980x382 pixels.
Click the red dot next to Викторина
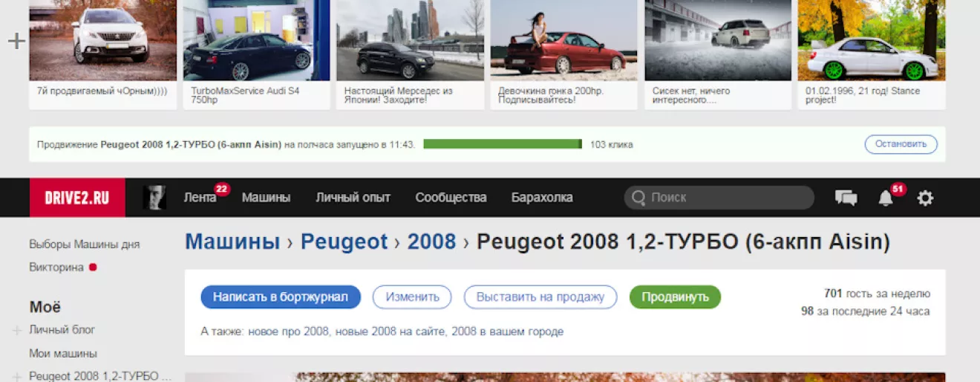tap(93, 267)
